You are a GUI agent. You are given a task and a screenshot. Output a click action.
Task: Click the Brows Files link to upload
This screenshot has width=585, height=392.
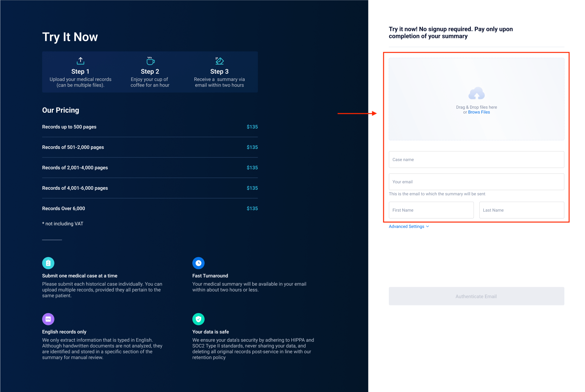(479, 112)
